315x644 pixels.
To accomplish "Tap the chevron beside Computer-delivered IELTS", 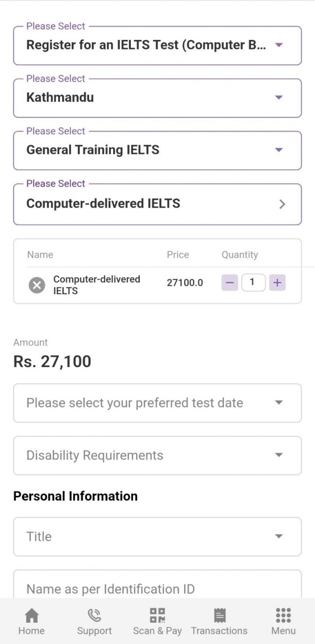I will (x=283, y=204).
